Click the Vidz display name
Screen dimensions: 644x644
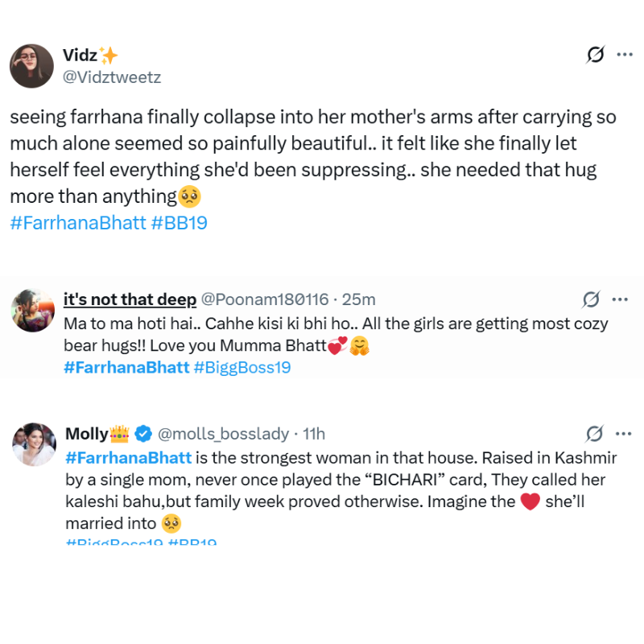click(x=80, y=55)
